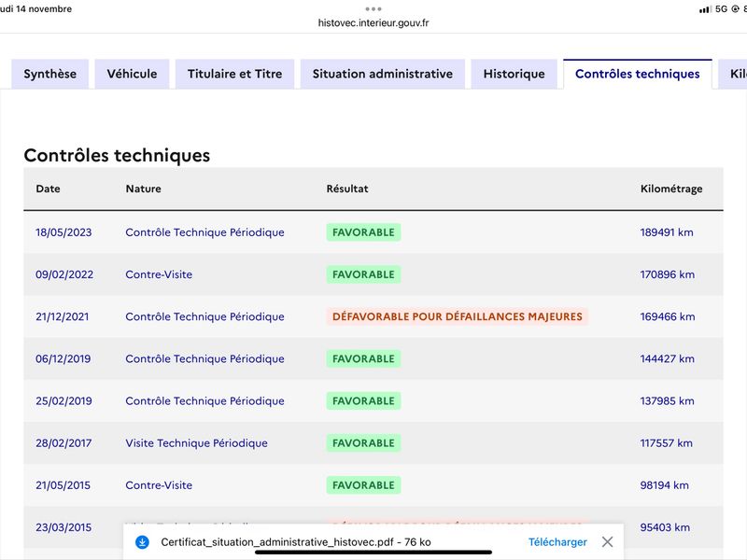Open the Titulaire et Titre tab
Screen dimensions: 747x560
pyautogui.click(x=235, y=74)
